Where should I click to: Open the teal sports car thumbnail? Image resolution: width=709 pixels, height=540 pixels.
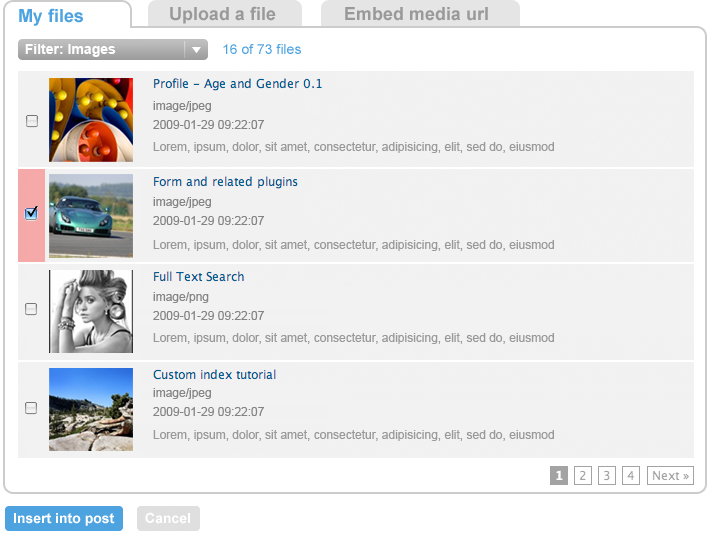pyautogui.click(x=91, y=216)
